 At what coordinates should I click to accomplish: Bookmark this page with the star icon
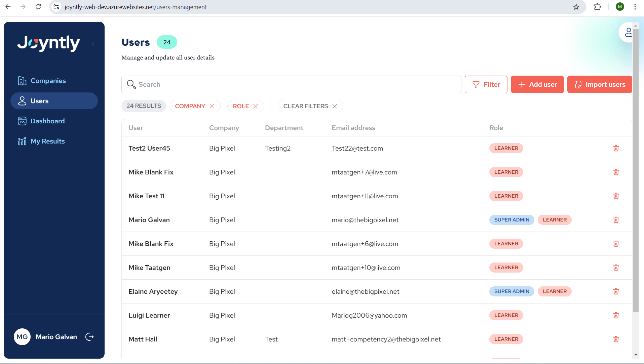click(576, 7)
